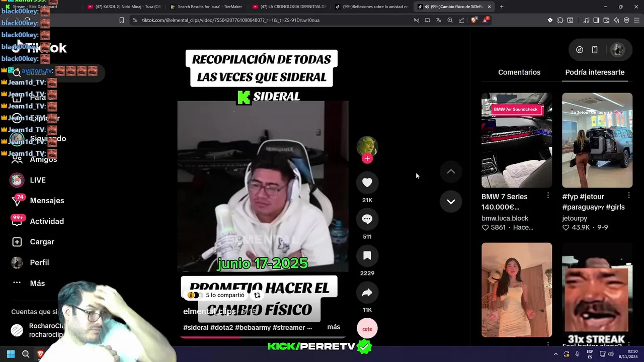Image resolution: width=644 pixels, height=362 pixels.
Task: Switch to Podría interesarte tab
Action: (x=595, y=72)
